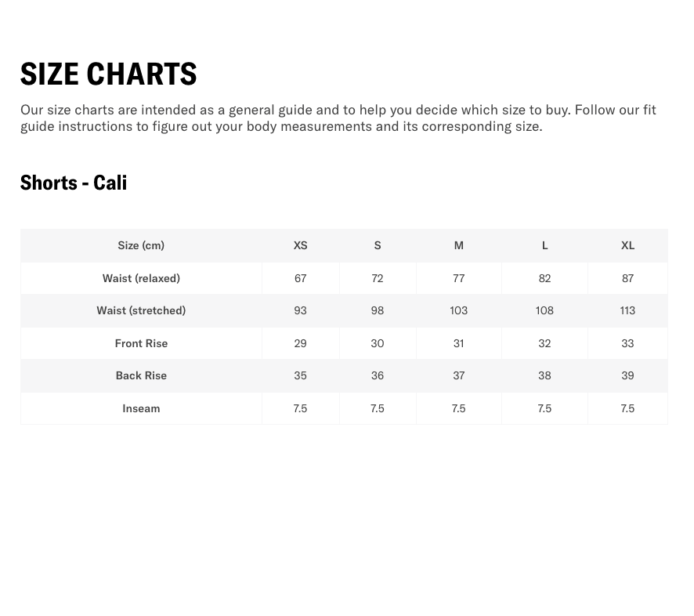Click the SIZE CHARTS heading

point(108,74)
